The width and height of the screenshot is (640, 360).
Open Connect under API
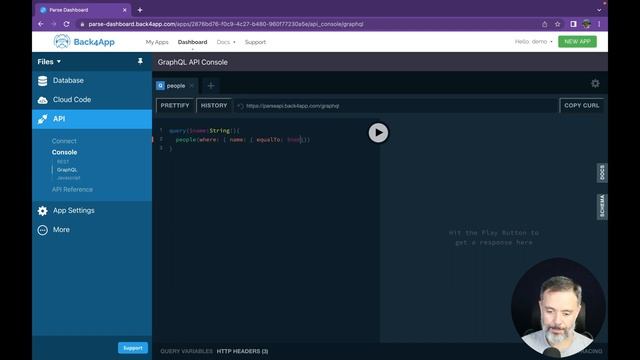pos(64,141)
